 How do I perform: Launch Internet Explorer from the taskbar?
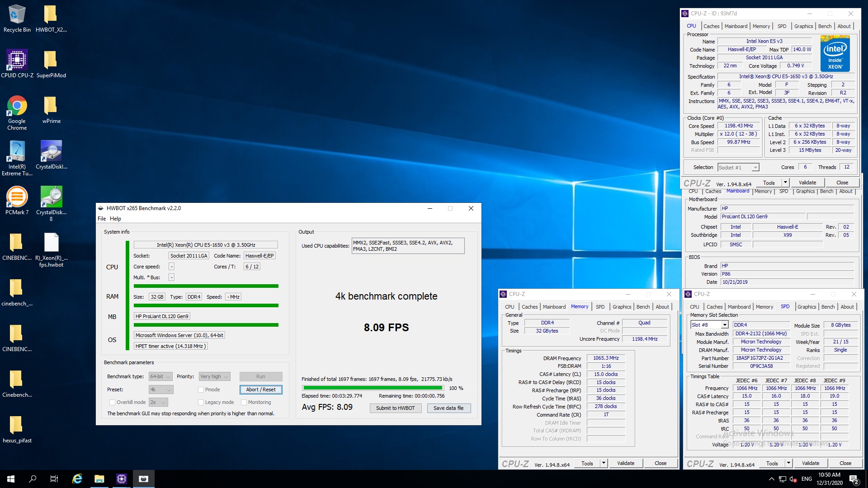[x=77, y=479]
